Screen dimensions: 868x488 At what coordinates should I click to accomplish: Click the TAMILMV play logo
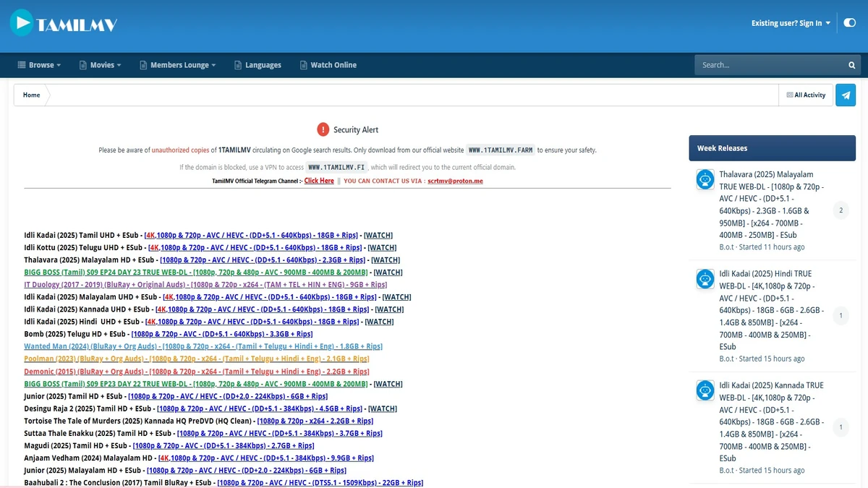click(x=22, y=22)
